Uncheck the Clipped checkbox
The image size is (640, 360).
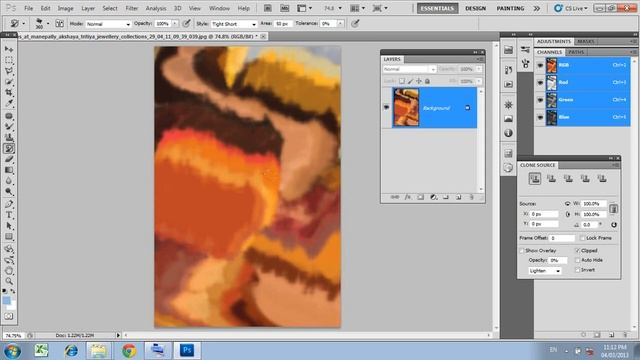coord(578,251)
